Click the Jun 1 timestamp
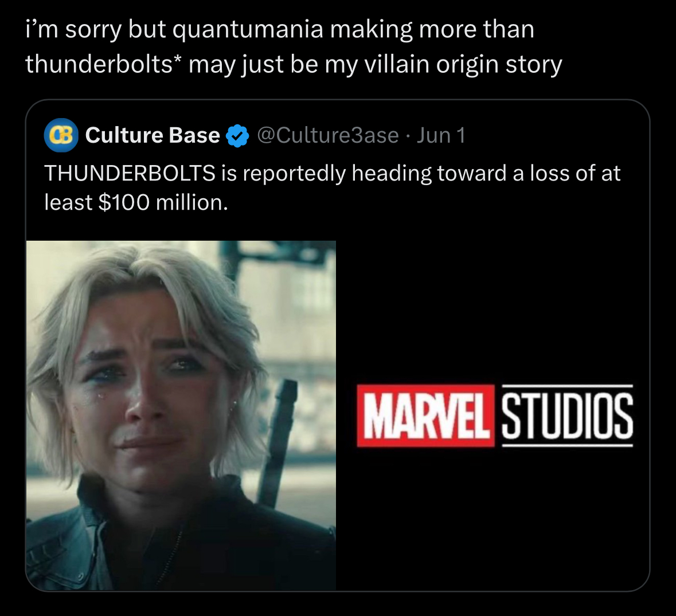Screen dimensions: 676x616 (x=441, y=135)
